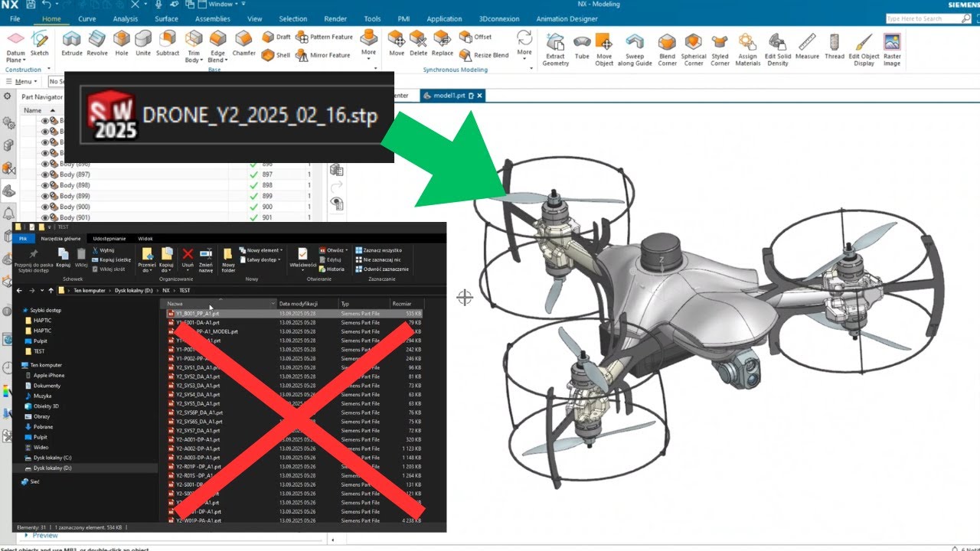Switch to the Assemblies ribbon tab
Image resolution: width=980 pixels, height=551 pixels.
coord(212,18)
